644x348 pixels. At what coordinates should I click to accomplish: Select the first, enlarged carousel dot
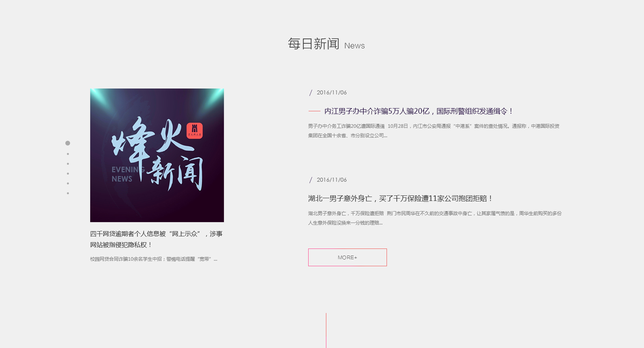tap(68, 143)
